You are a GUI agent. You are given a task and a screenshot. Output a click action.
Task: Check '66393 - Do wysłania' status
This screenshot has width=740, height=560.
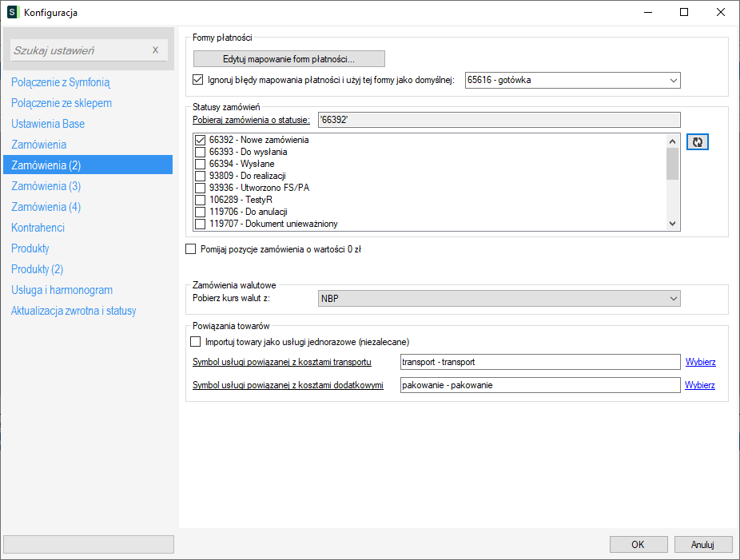coord(200,152)
